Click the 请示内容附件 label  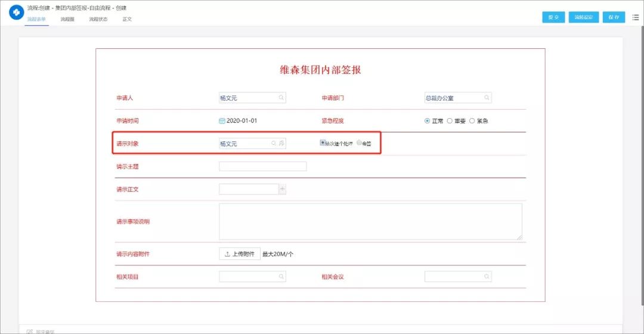click(132, 254)
